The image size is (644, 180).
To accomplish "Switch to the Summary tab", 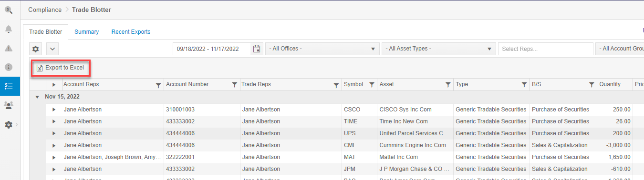I will tap(86, 32).
